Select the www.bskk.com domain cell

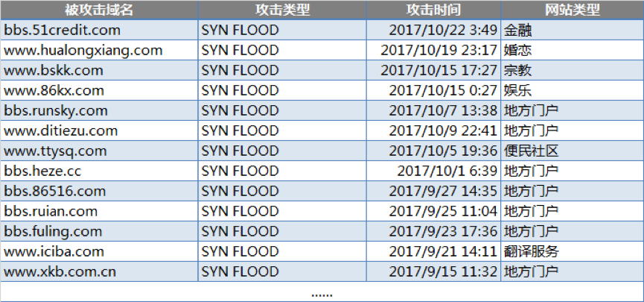point(99,70)
